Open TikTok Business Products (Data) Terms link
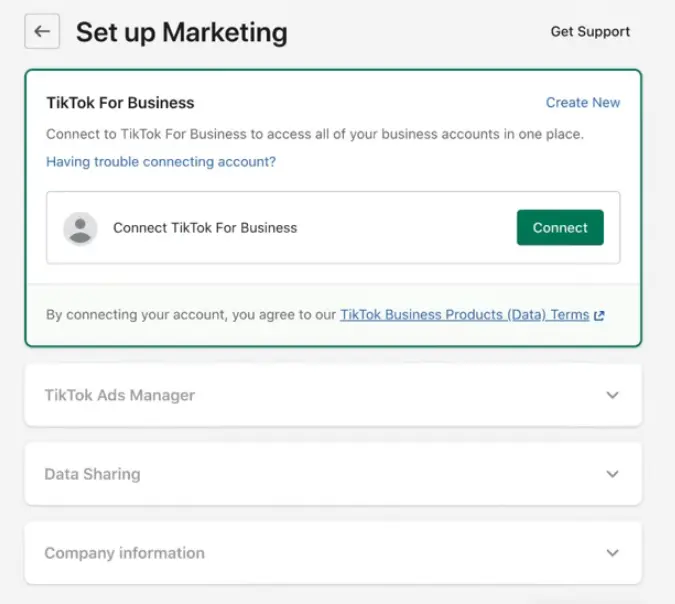This screenshot has height=604, width=675. coord(464,315)
